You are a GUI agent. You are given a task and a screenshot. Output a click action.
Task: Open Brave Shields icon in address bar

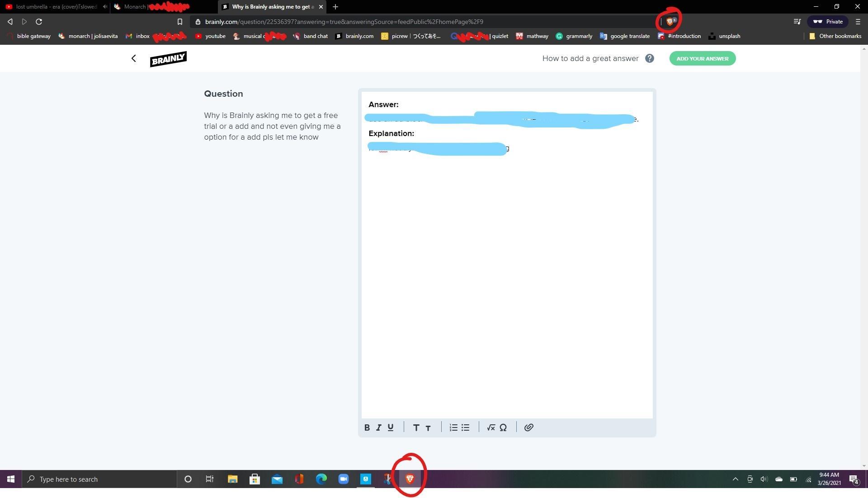670,21
